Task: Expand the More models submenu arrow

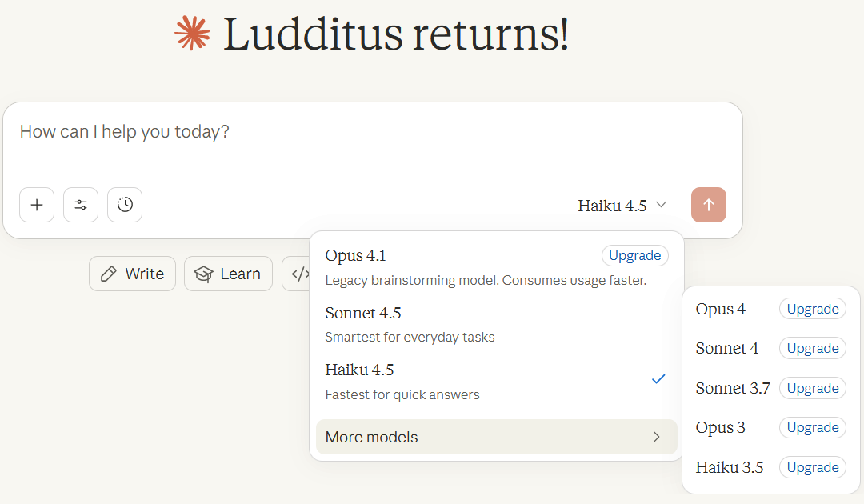Action: click(x=656, y=437)
